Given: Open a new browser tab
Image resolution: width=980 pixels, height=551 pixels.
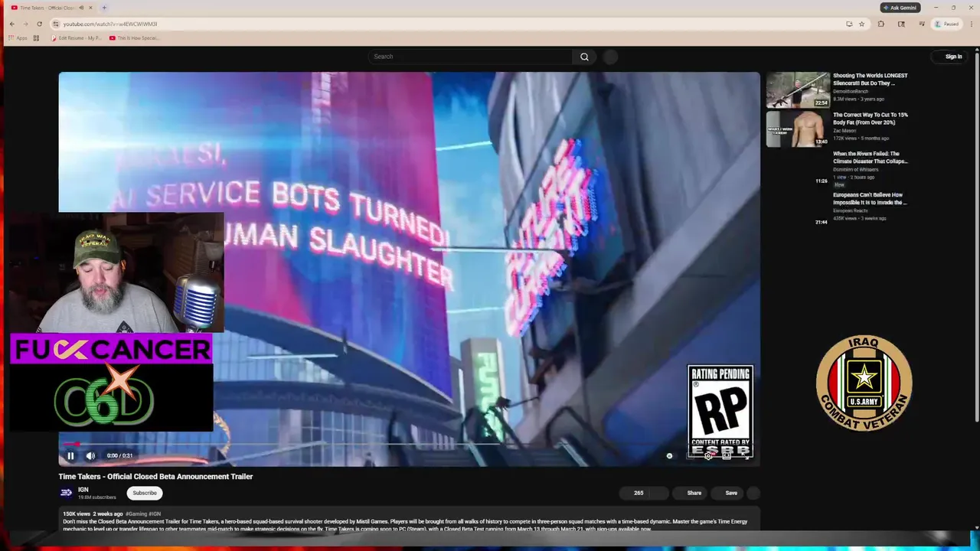Looking at the screenshot, I should pos(104,8).
